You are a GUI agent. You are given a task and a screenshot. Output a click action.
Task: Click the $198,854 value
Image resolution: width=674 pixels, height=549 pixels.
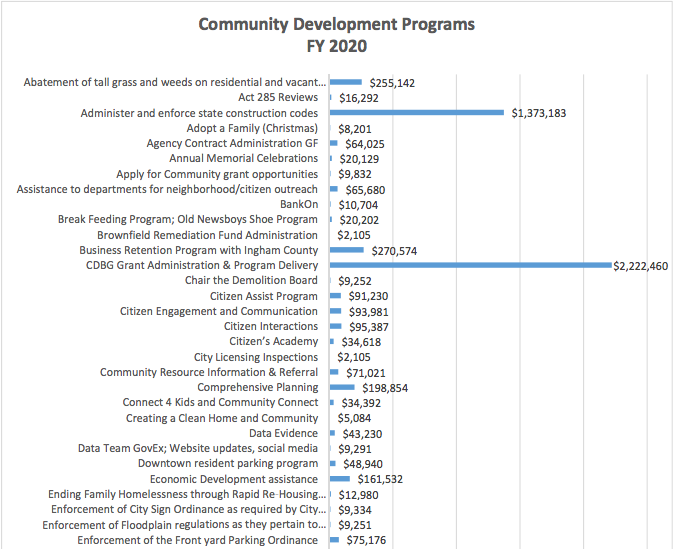tap(385, 388)
